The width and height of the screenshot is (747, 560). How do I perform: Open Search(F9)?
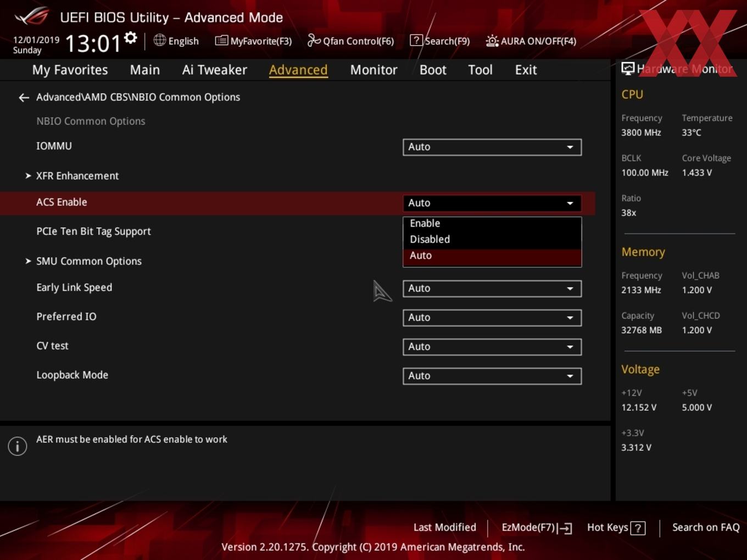pos(440,41)
